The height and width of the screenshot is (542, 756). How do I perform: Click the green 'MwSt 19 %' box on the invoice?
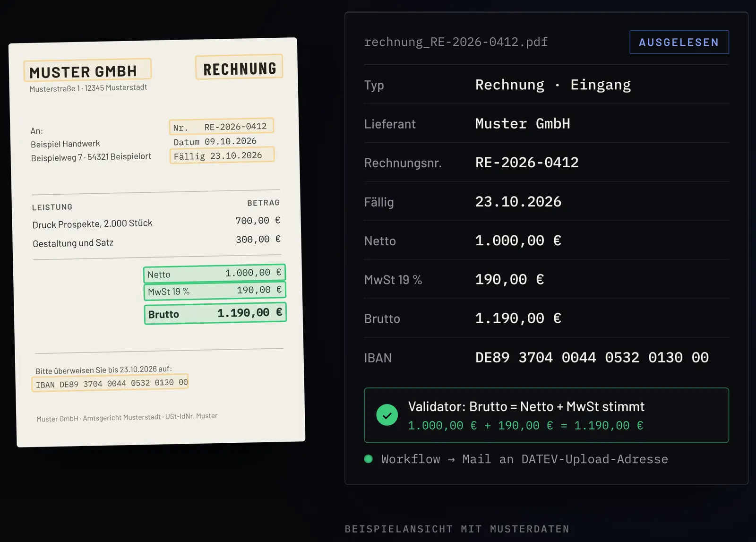pos(215,291)
